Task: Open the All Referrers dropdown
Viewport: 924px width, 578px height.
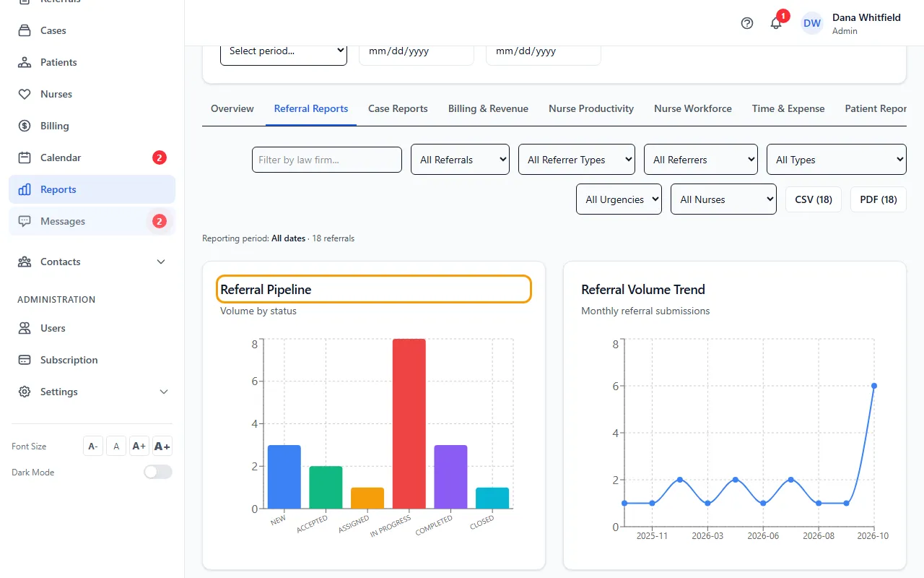Action: click(701, 160)
